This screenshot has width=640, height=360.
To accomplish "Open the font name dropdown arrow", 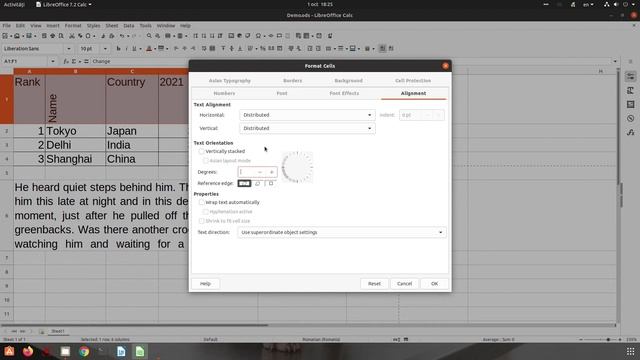I will (69, 49).
